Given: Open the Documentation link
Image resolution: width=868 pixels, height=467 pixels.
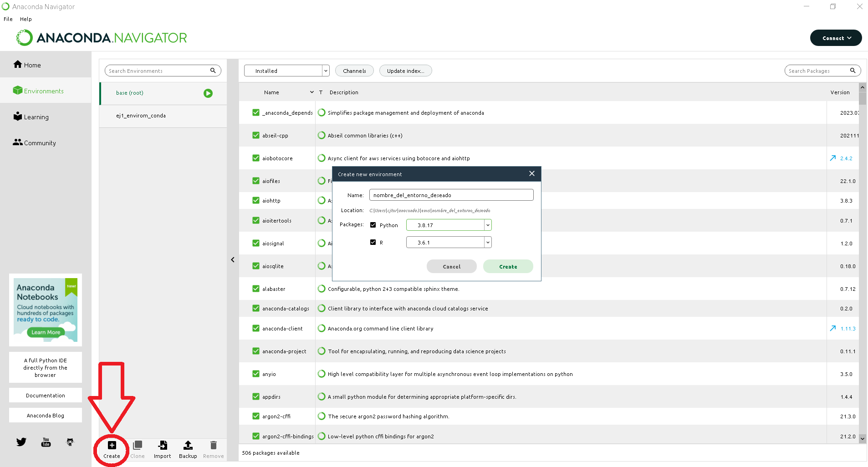Looking at the screenshot, I should pos(46,395).
